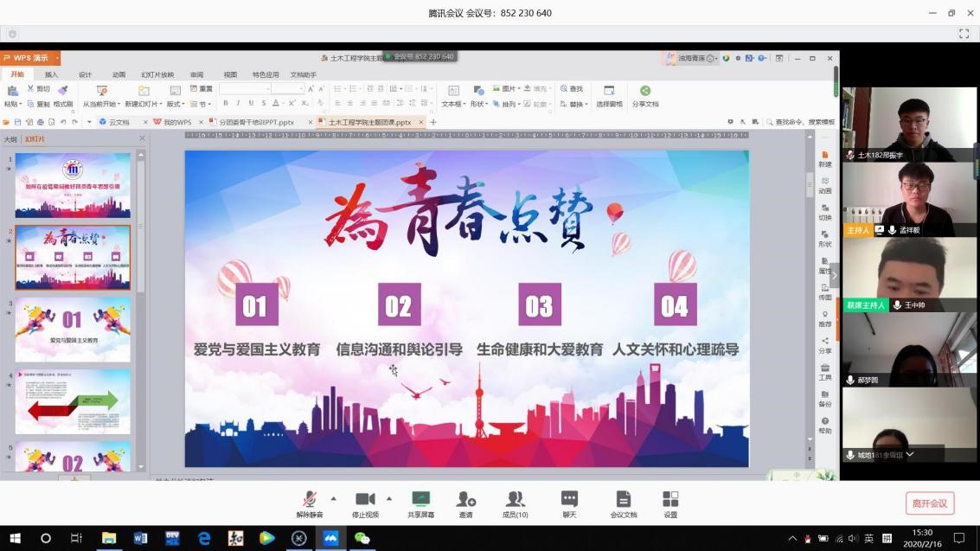Unmute the microphone in meeting toolbar
The height and width of the screenshot is (551, 980).
click(x=309, y=500)
